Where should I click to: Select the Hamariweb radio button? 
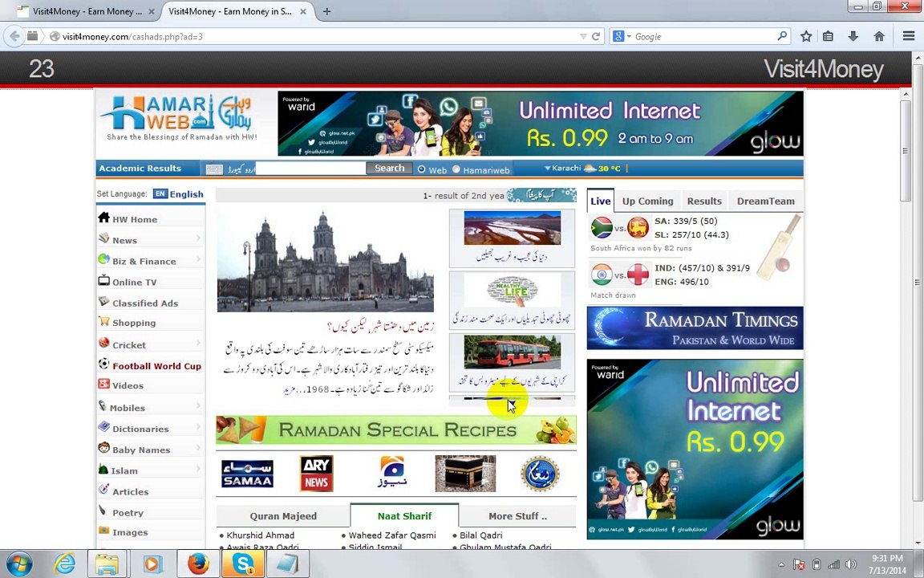[456, 169]
